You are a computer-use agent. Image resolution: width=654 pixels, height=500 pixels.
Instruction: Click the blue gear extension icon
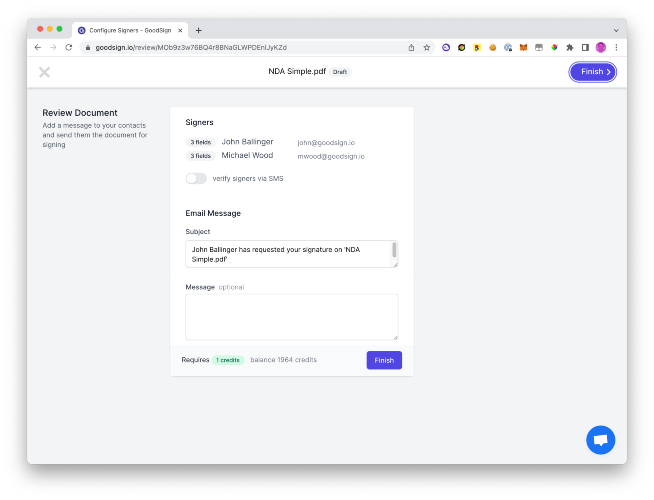(508, 48)
